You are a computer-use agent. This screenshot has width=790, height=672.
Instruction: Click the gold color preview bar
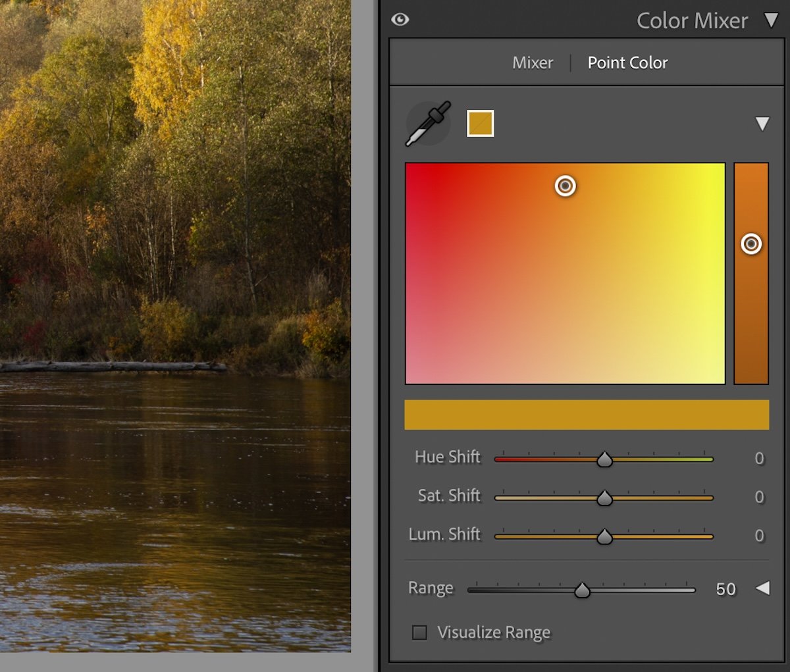[x=587, y=414]
